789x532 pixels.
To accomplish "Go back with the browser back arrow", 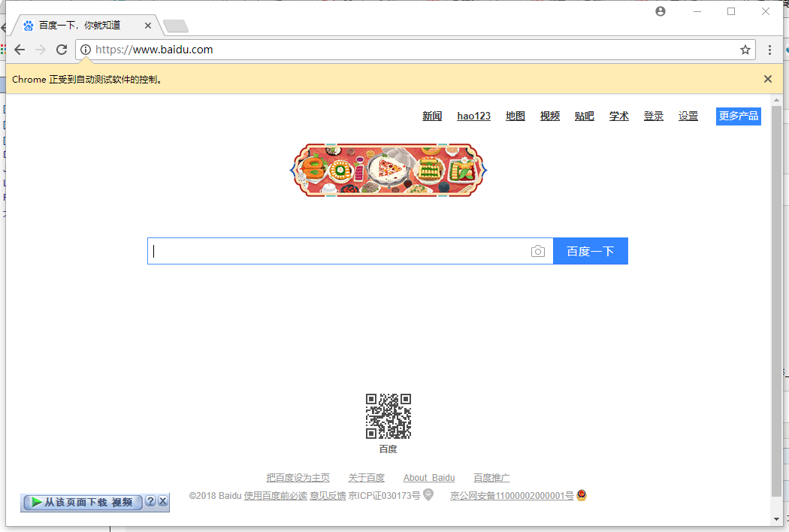I will tap(19, 50).
